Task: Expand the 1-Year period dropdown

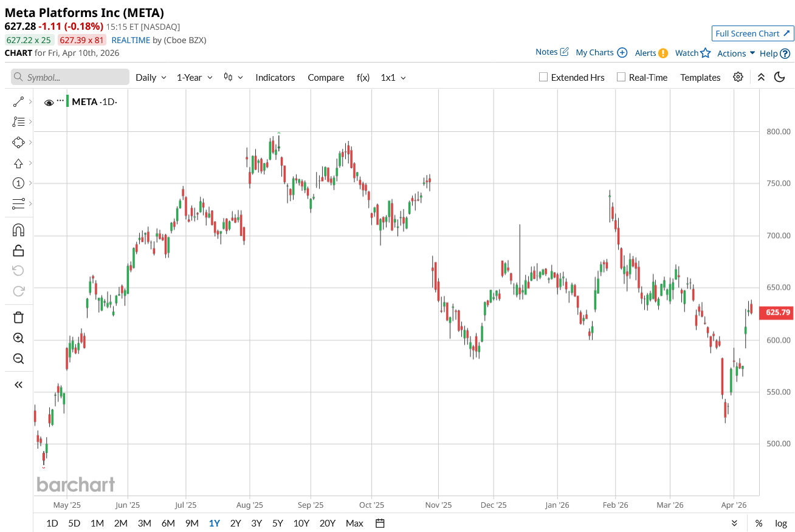Action: [194, 78]
